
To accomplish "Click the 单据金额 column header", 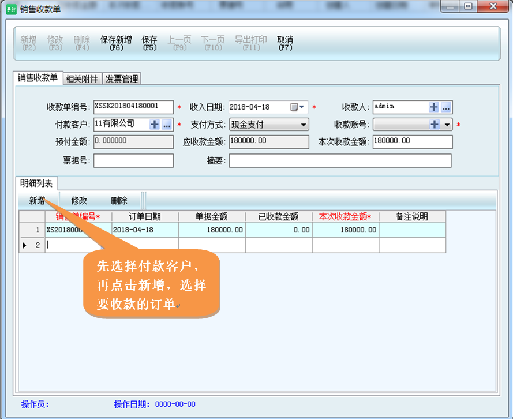I will point(212,216).
